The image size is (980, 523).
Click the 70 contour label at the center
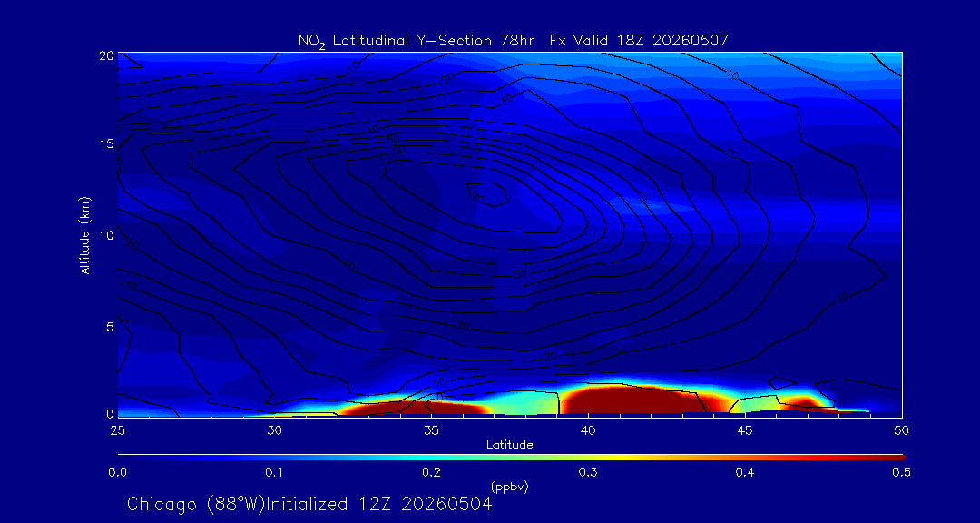pos(477,199)
